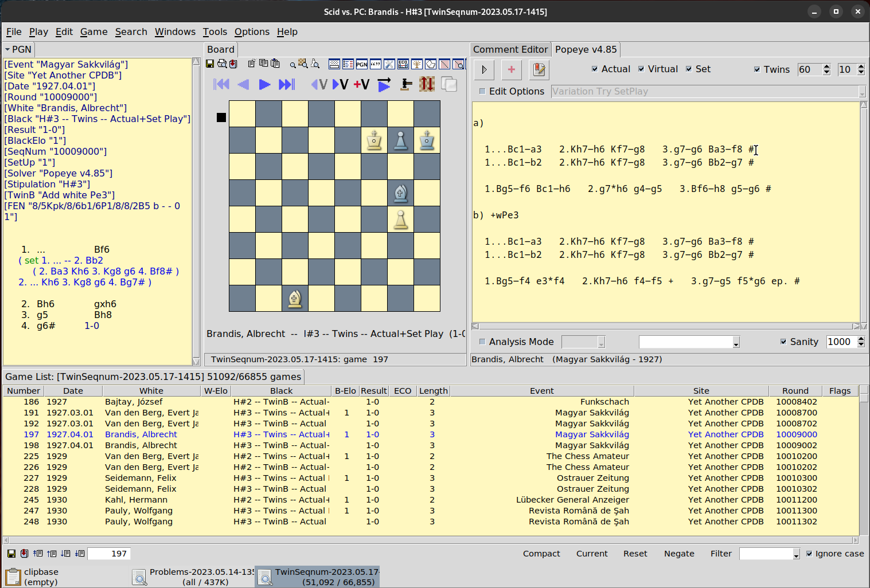The image size is (870, 588).
Task: Run the Popeye solver play button
Action: [x=484, y=69]
